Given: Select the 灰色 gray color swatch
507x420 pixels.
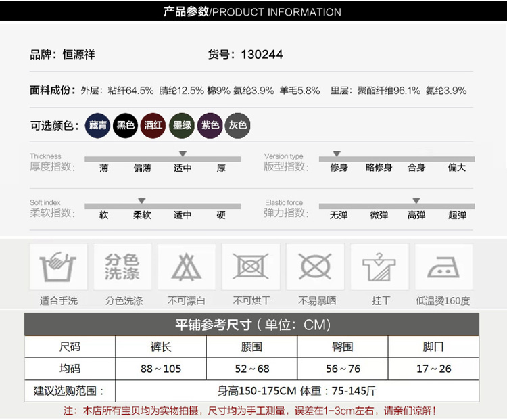Looking at the screenshot, I should pos(238,125).
